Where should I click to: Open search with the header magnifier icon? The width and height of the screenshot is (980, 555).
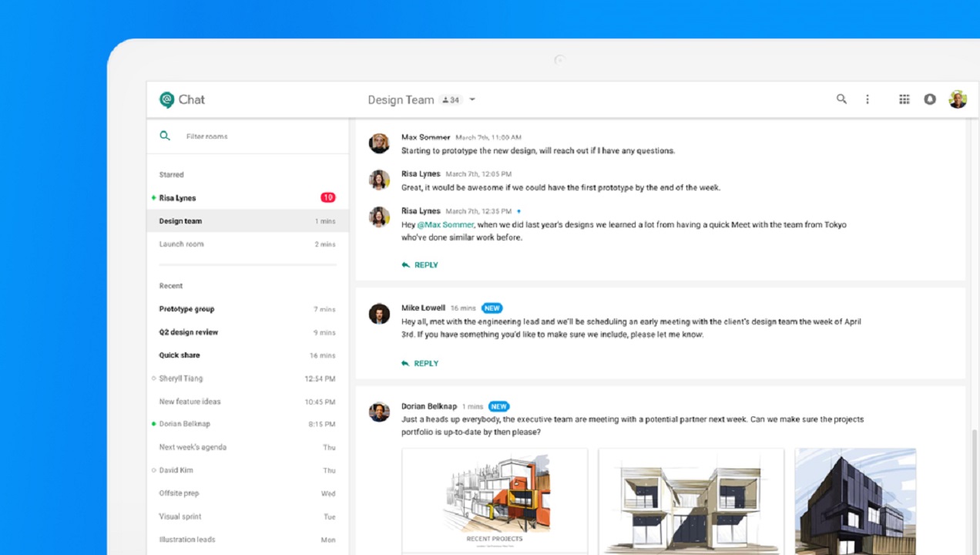(841, 99)
